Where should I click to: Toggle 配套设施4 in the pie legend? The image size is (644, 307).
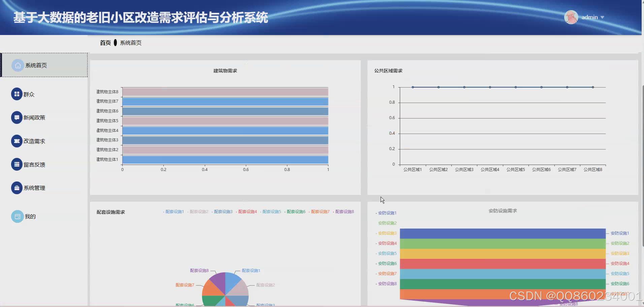click(x=246, y=212)
